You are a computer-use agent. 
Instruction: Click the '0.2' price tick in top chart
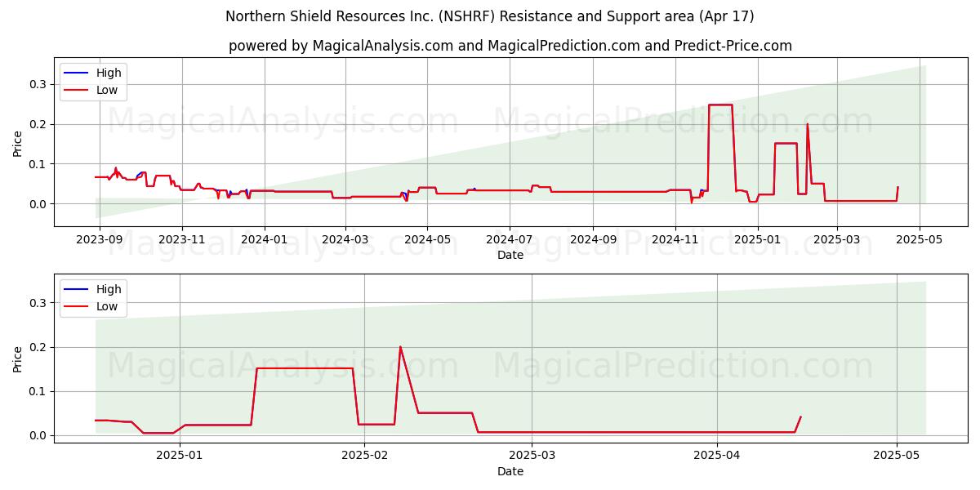click(39, 124)
